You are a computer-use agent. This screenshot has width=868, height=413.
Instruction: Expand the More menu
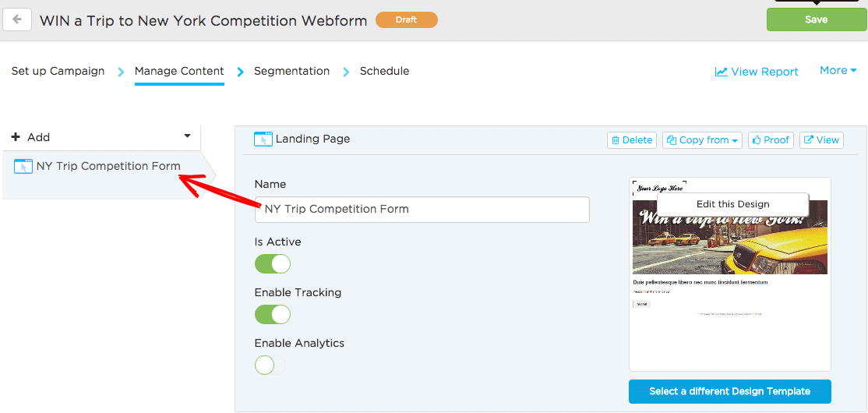[x=838, y=70]
